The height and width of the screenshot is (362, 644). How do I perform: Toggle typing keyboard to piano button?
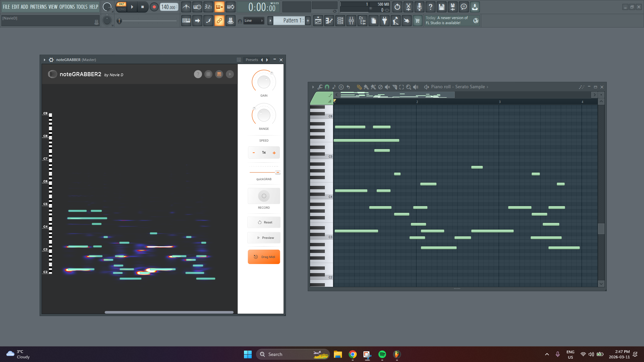point(186,21)
